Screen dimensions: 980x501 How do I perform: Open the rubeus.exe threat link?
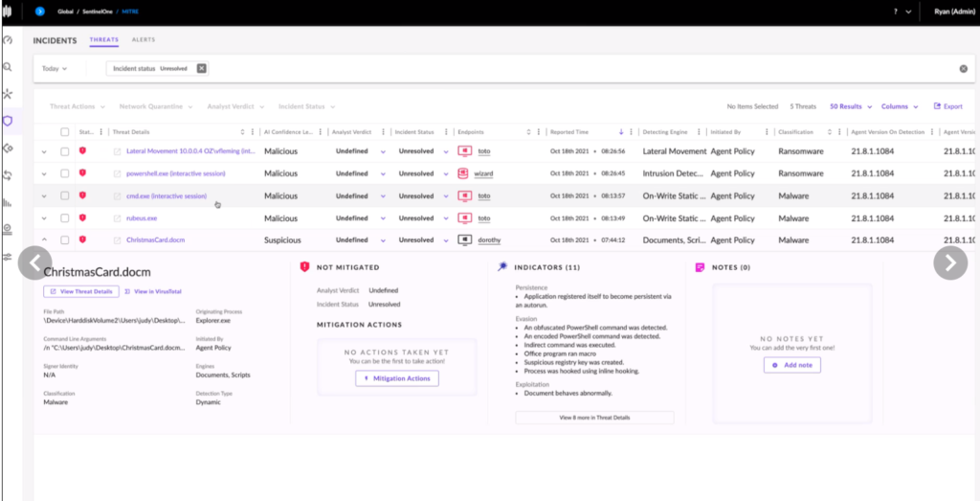coord(142,218)
